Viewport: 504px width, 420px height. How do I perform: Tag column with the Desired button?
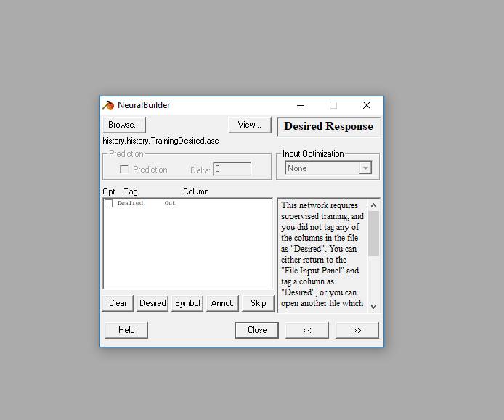tap(153, 303)
